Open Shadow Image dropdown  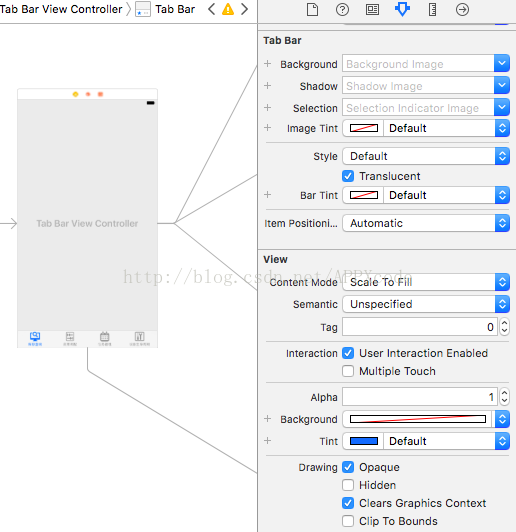coord(502,86)
